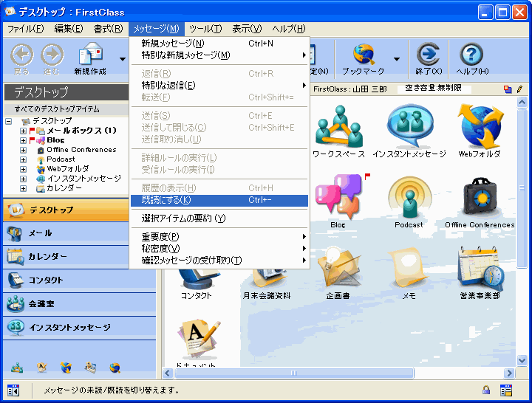This screenshot has height=403, width=532.
Task: Open the Podcast desktop icon
Action: [x=409, y=198]
